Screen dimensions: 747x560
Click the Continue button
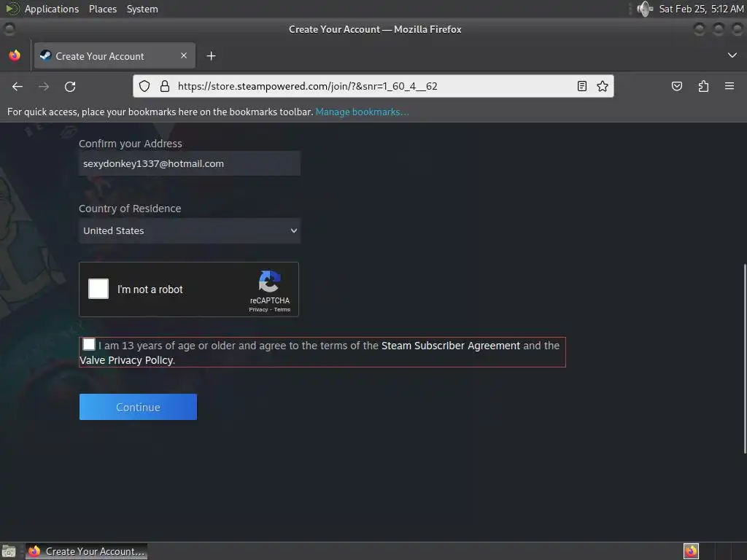pyautogui.click(x=138, y=407)
